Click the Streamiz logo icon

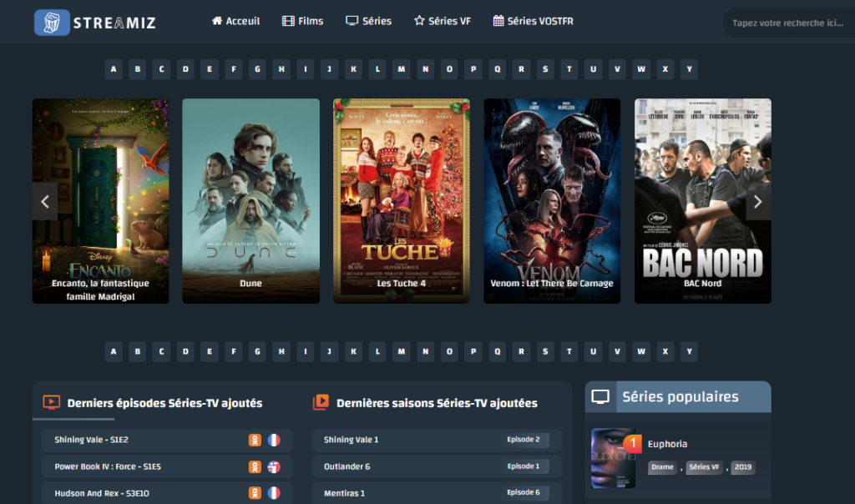tap(52, 23)
